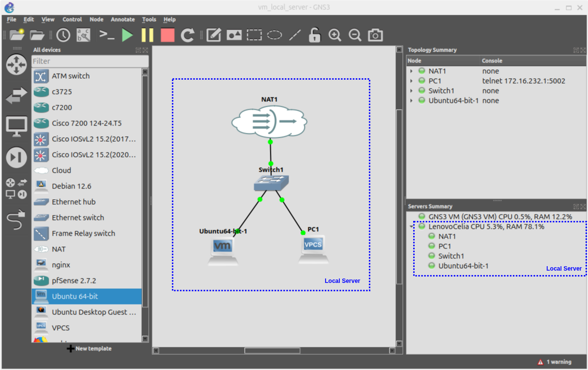Start all nodes with the green play icon
This screenshot has height=370, width=588.
127,35
